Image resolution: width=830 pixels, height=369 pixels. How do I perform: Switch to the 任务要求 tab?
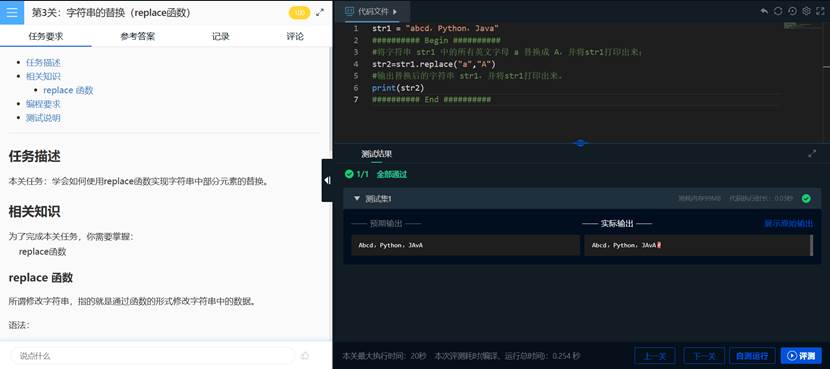pos(46,37)
